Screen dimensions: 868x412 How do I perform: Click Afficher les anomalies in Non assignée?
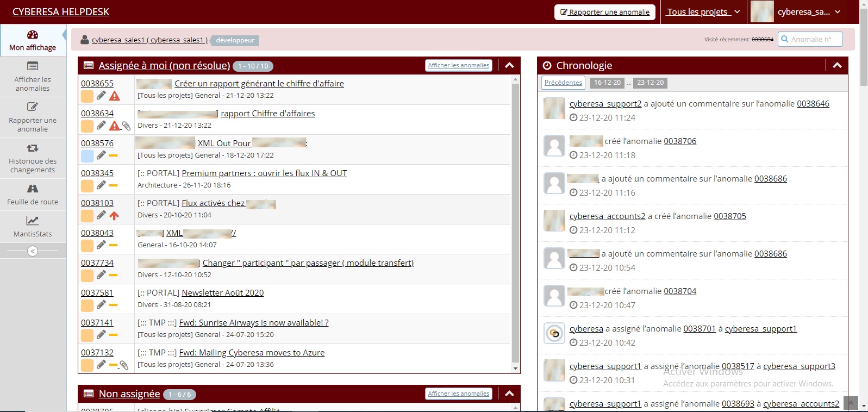(459, 394)
